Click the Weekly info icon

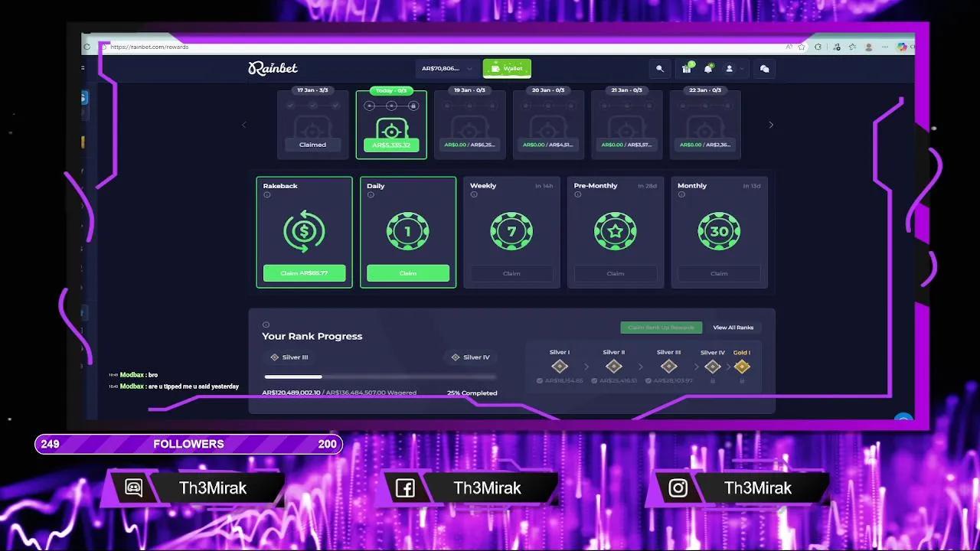click(x=474, y=195)
